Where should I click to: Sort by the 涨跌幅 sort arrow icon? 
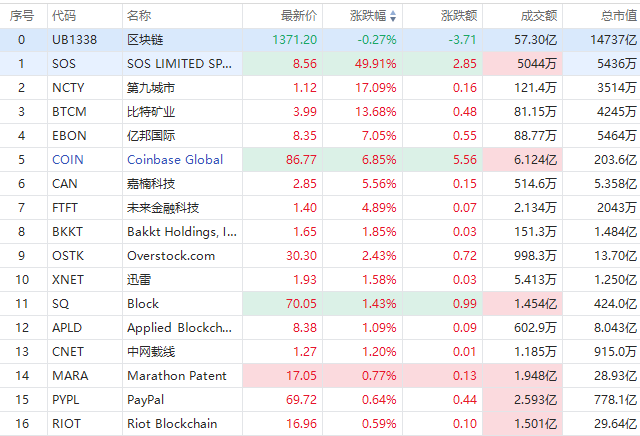click(x=393, y=16)
